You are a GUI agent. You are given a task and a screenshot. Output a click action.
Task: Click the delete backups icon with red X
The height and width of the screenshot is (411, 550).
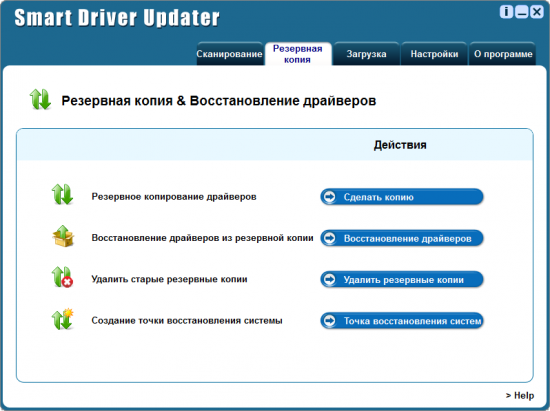click(x=62, y=277)
